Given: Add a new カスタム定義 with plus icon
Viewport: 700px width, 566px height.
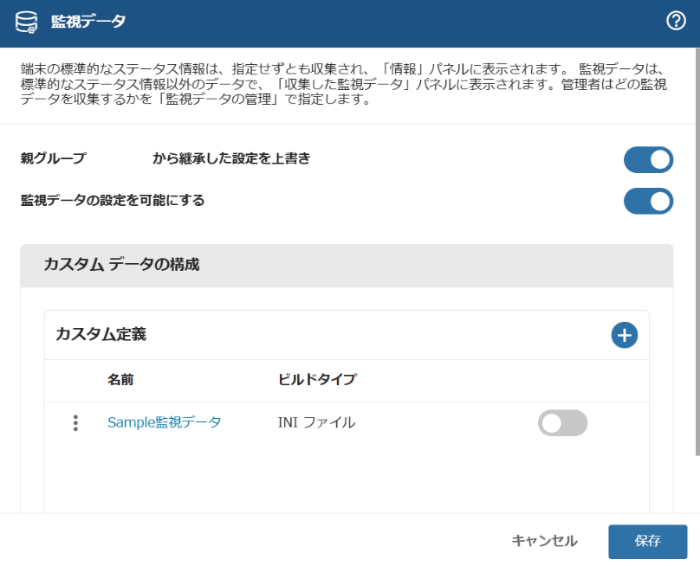Looking at the screenshot, I should (x=624, y=335).
